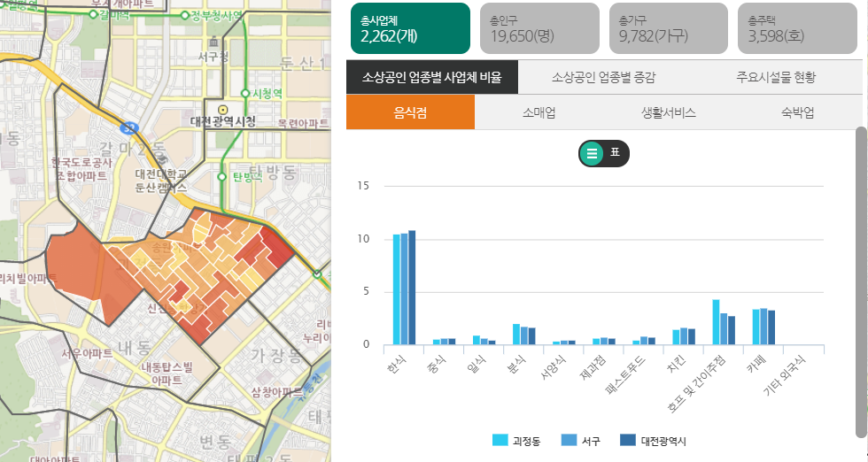Click the 분식 괴정동 bar
This screenshot has height=462, width=868.
[515, 335]
